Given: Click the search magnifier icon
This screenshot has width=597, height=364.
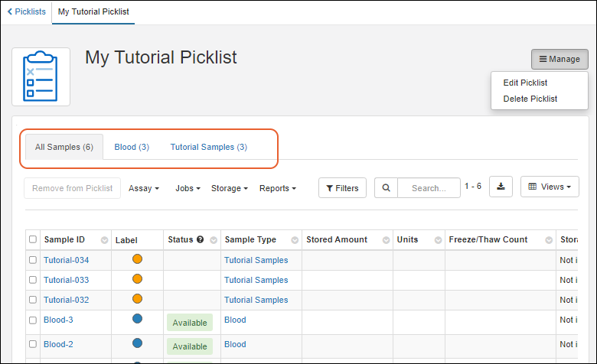Looking at the screenshot, I should coord(387,187).
